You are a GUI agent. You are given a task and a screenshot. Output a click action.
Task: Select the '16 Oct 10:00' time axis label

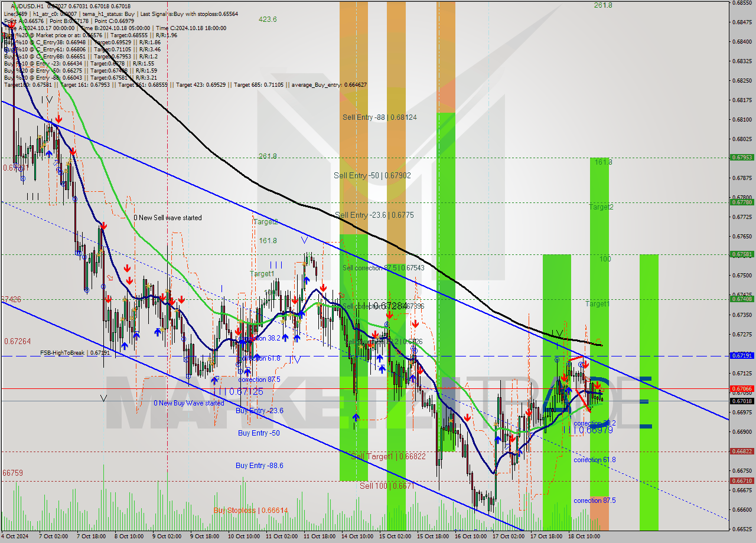tap(471, 537)
